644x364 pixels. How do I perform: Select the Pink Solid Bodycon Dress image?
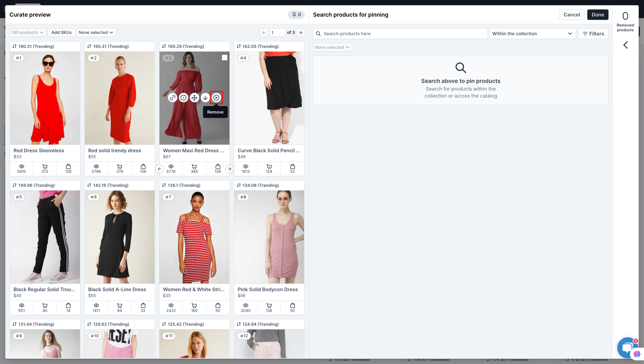(x=269, y=237)
